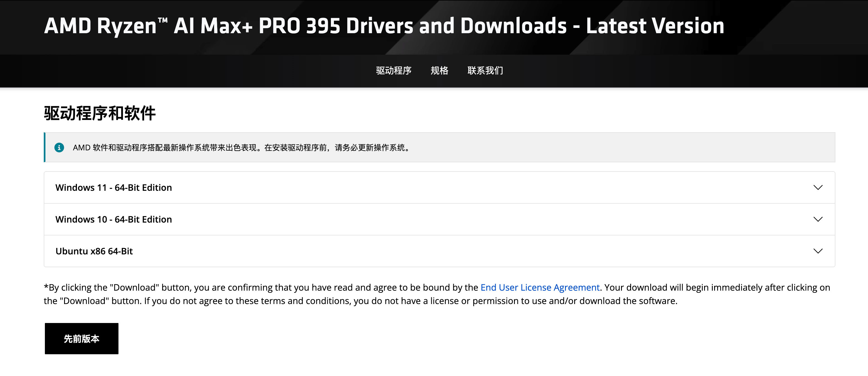Click the trademark symbol after Ryzen in title
The image size is (868, 376).
[163, 21]
